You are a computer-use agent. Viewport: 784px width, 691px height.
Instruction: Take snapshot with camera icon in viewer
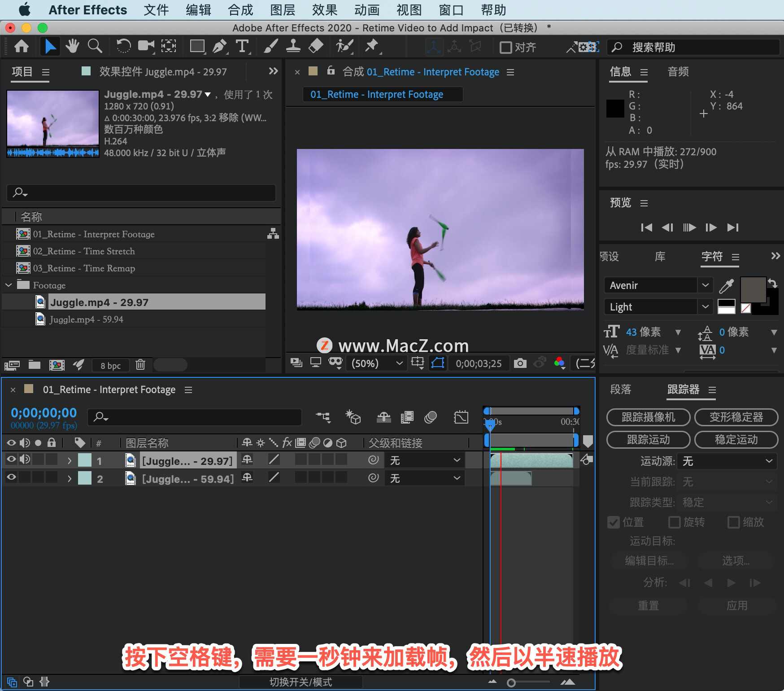click(x=520, y=363)
